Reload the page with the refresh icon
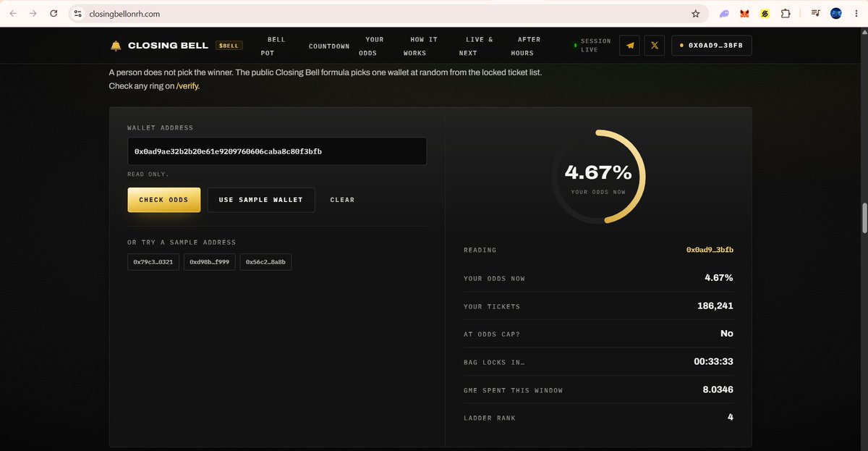 (54, 13)
